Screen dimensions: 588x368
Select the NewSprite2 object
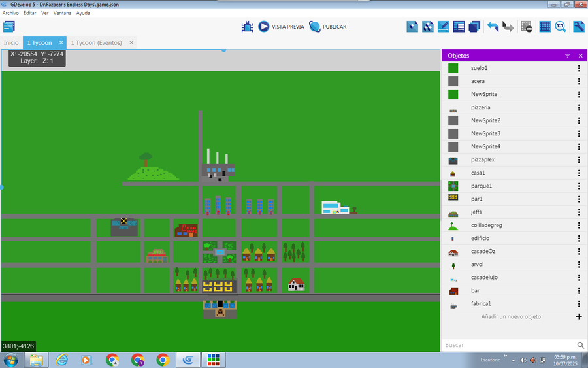(515, 120)
